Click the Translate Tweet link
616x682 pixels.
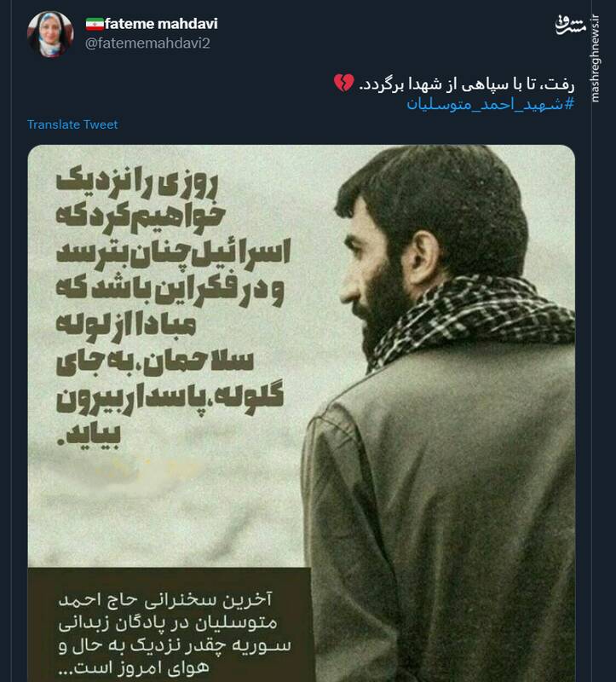tap(72, 124)
